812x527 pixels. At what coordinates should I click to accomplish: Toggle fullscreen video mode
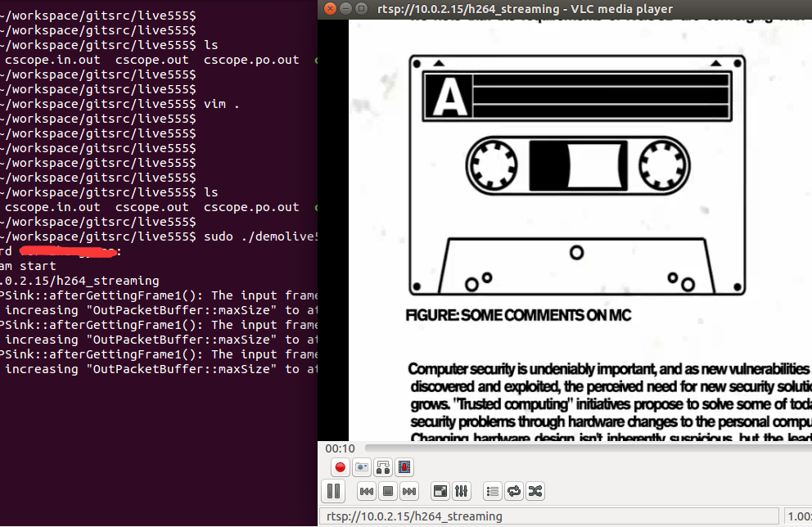(x=440, y=491)
